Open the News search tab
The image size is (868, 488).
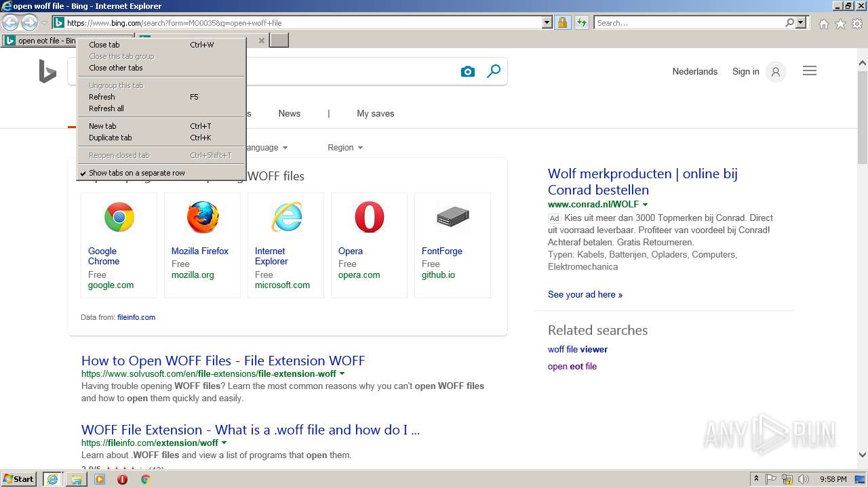[290, 113]
